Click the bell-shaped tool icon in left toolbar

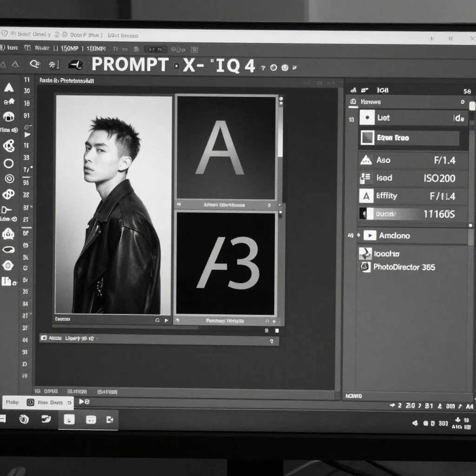click(8, 233)
